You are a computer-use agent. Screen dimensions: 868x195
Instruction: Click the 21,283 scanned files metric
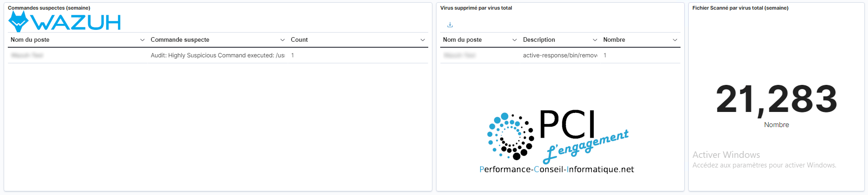[777, 99]
